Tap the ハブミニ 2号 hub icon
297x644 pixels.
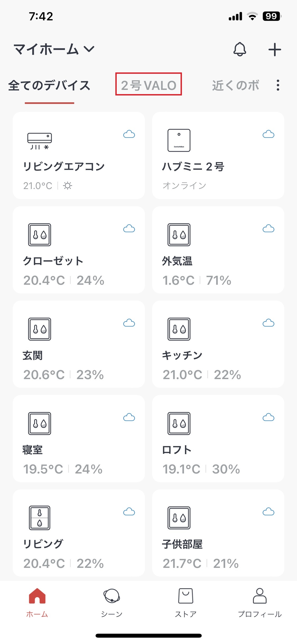point(179,140)
